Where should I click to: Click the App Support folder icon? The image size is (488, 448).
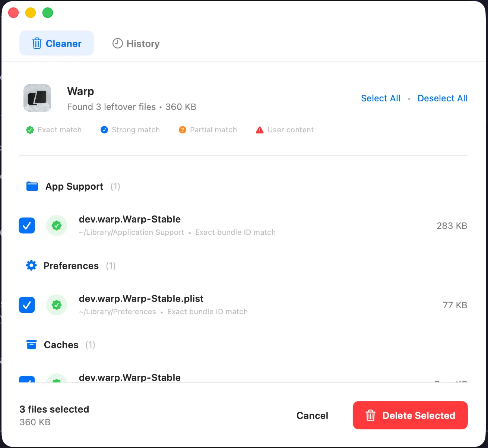click(x=32, y=186)
